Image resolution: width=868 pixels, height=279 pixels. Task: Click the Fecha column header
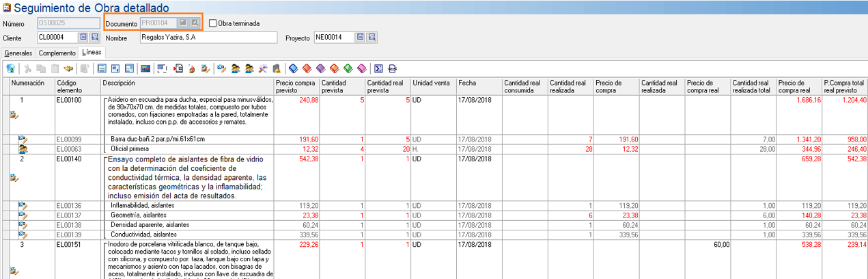(x=479, y=86)
